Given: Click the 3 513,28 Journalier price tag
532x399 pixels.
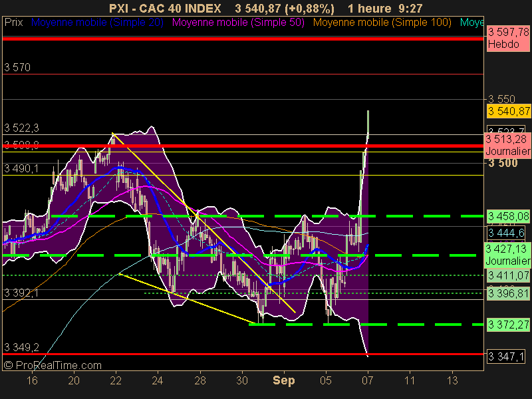Looking at the screenshot, I should tap(507, 145).
